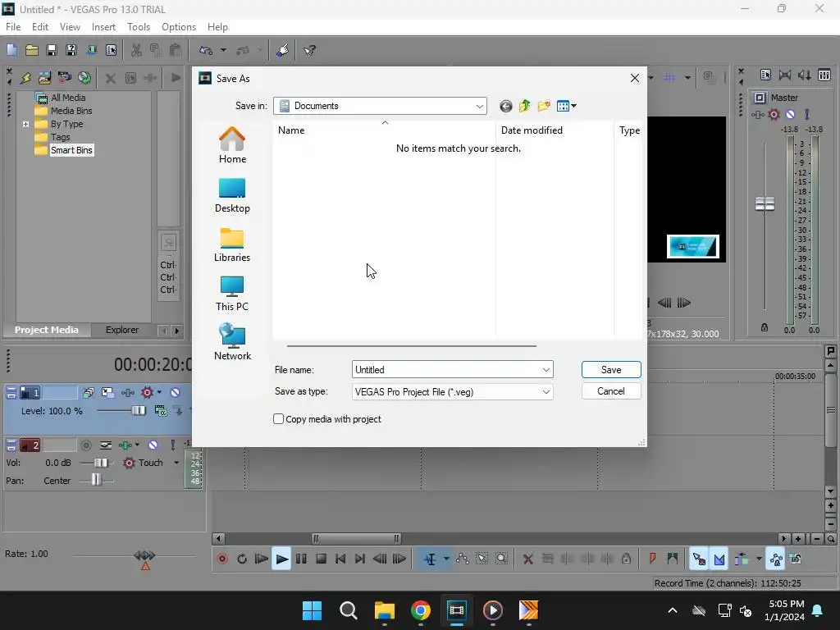Open video track 1 track FX gear icon
Viewport: 840px width, 630px height.
tap(148, 393)
